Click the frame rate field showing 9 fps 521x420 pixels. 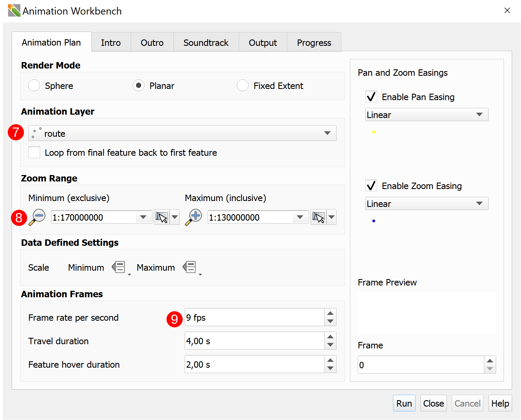pos(255,317)
